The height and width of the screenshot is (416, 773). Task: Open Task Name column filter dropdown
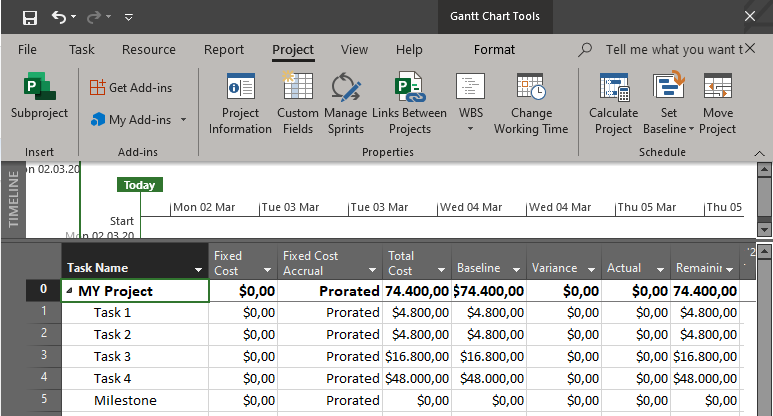pyautogui.click(x=196, y=269)
